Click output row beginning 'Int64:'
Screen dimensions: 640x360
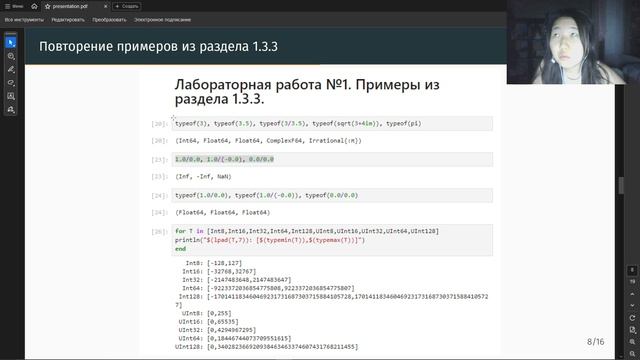pos(268,288)
